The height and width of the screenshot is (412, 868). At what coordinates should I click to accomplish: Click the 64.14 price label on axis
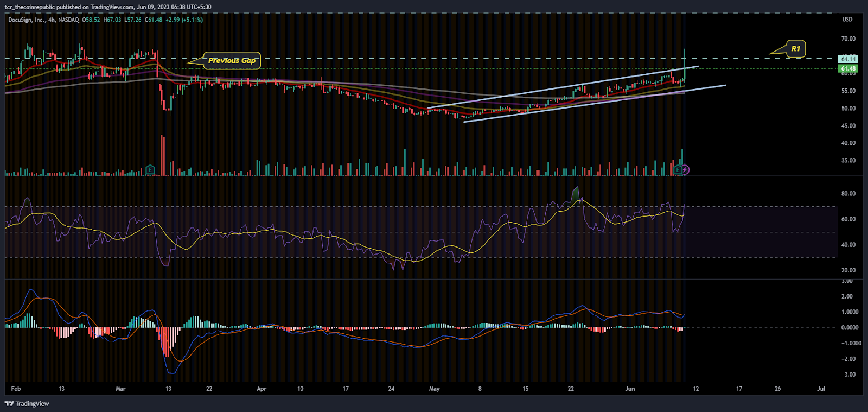[x=848, y=59]
